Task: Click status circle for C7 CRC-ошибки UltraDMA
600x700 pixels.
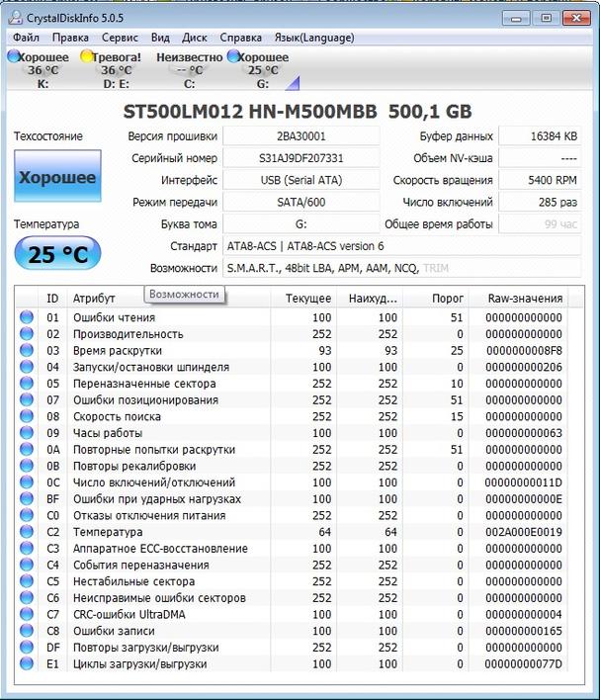Action: pyautogui.click(x=27, y=614)
